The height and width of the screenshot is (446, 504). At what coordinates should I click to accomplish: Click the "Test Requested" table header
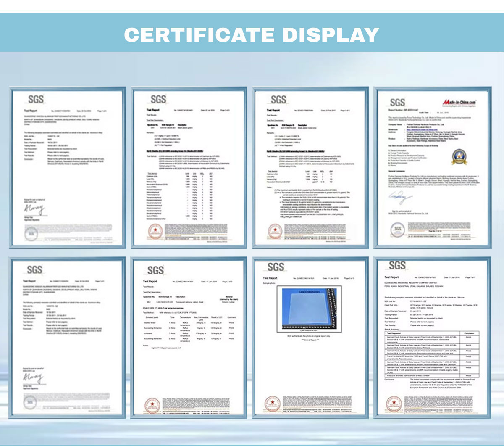point(394,333)
